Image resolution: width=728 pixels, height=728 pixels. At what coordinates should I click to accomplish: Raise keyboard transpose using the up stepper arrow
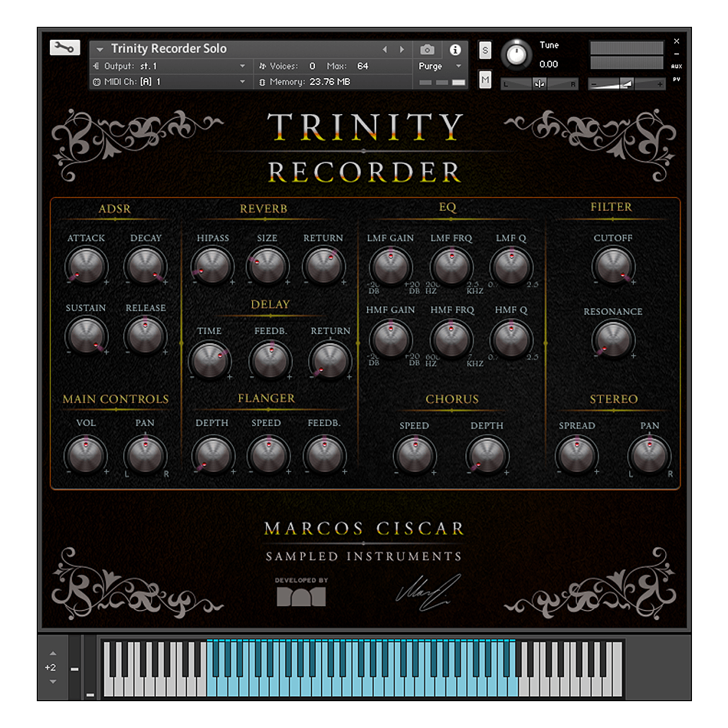pos(51,653)
